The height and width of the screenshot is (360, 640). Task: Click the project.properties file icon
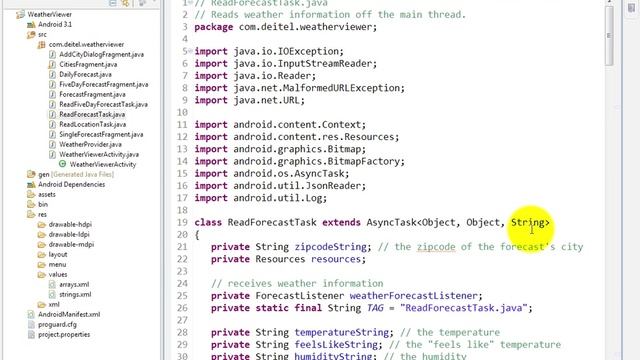pos(31,334)
